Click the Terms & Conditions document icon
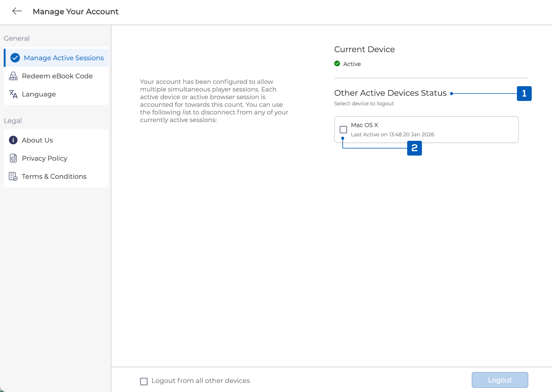552x392 pixels. tap(13, 176)
